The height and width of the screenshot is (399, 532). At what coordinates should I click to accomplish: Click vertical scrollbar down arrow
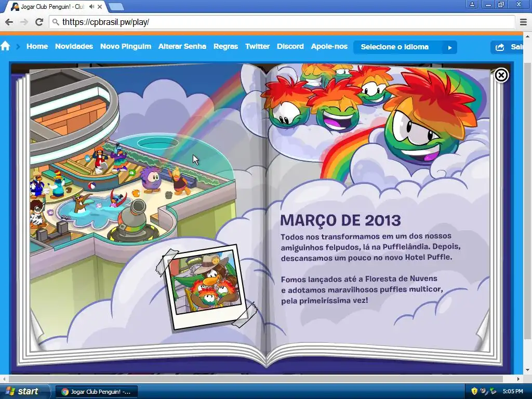tap(527, 370)
